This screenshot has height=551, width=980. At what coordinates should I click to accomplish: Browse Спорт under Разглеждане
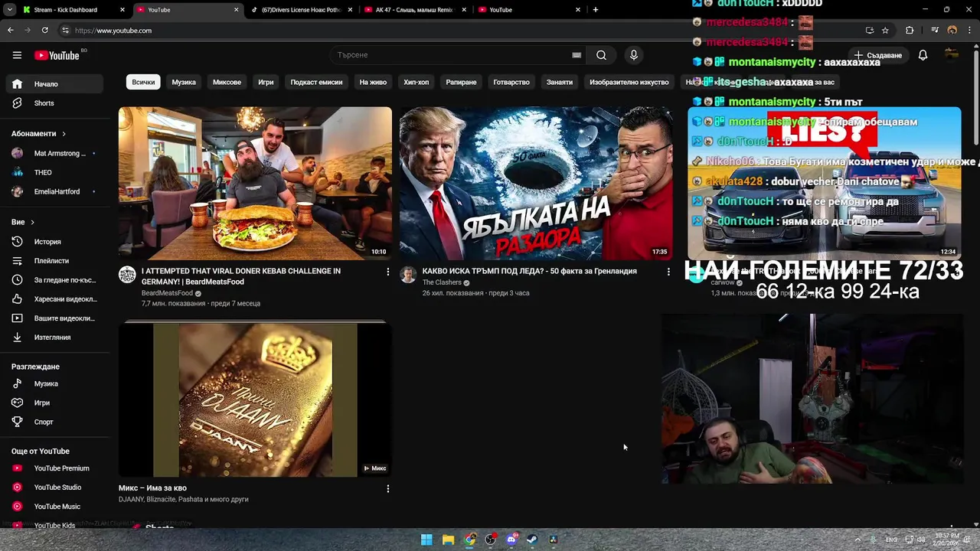(x=54, y=422)
